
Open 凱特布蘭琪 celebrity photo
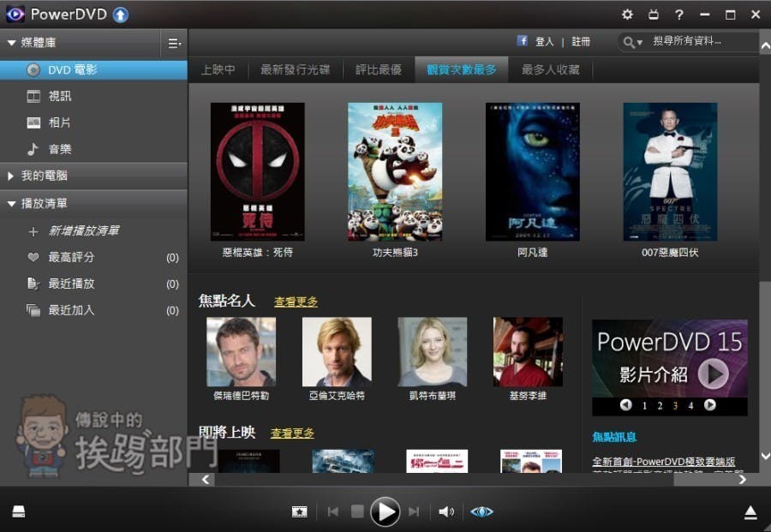pos(433,351)
